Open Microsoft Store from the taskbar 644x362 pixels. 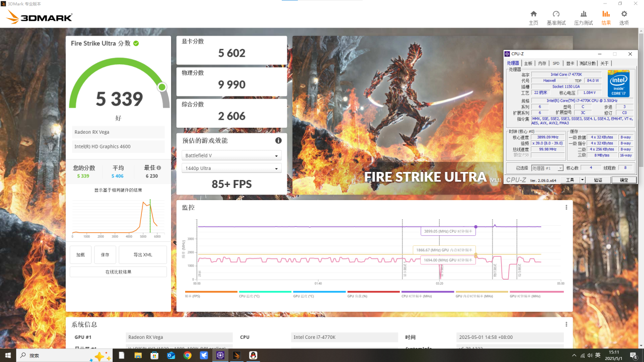pyautogui.click(x=154, y=355)
